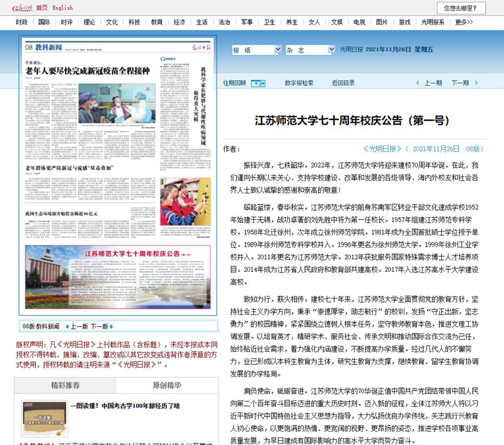Viewport: 504px width, 445px height.
Task: Expand the 更多>> navigation menu
Action: coord(464,22)
